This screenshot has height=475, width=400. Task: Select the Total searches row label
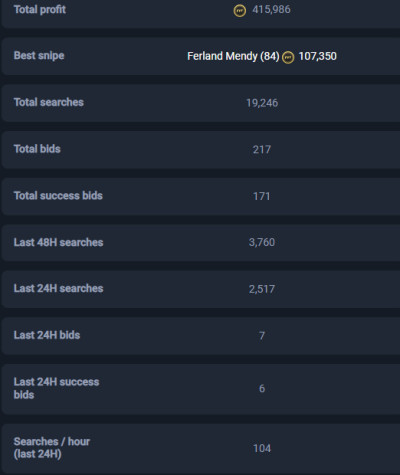pos(49,102)
